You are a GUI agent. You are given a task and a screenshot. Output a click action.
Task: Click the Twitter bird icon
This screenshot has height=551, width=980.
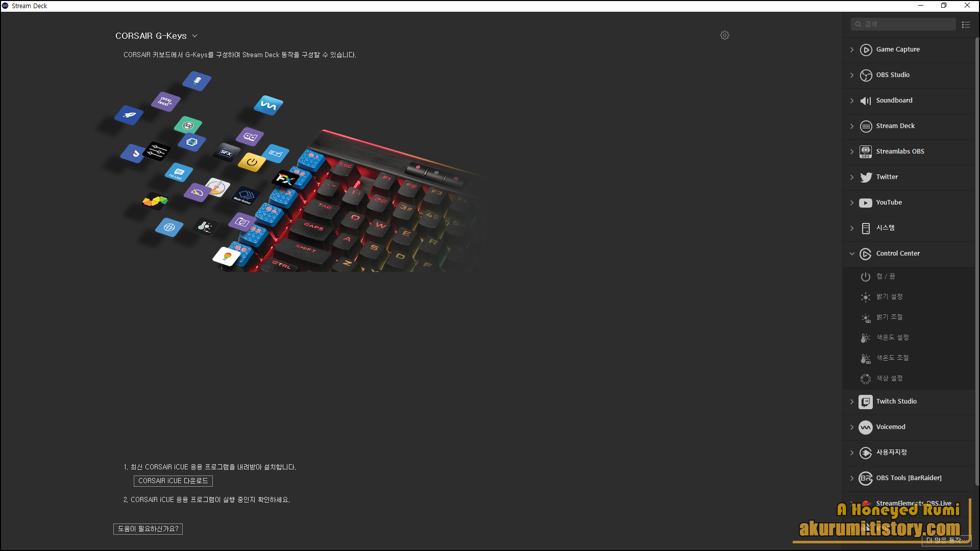pyautogui.click(x=866, y=177)
